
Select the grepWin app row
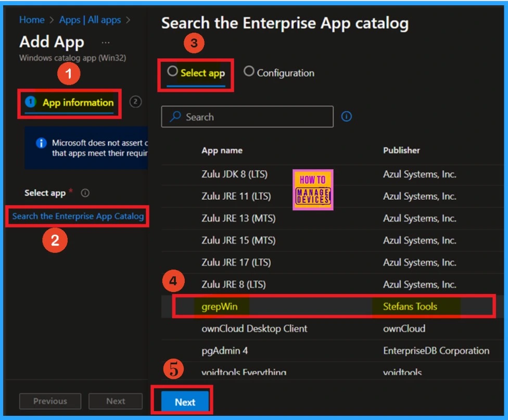[333, 307]
